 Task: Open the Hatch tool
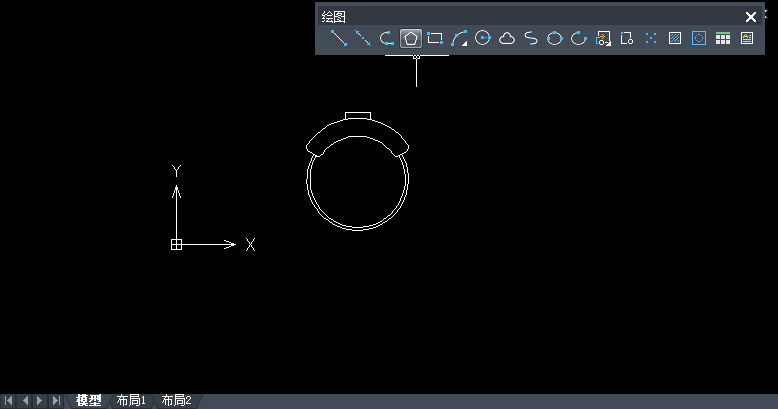[x=675, y=39]
